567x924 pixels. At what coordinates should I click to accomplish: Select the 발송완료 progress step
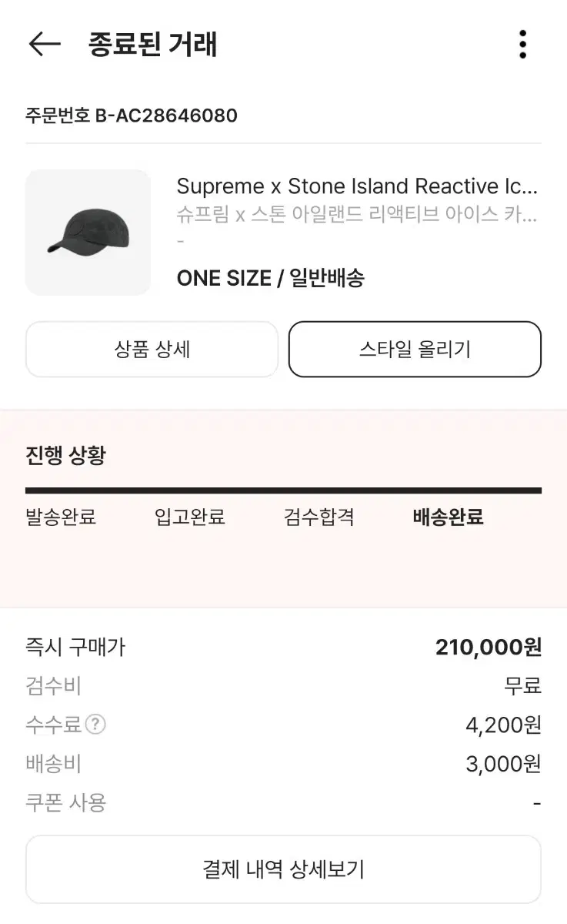(x=61, y=517)
